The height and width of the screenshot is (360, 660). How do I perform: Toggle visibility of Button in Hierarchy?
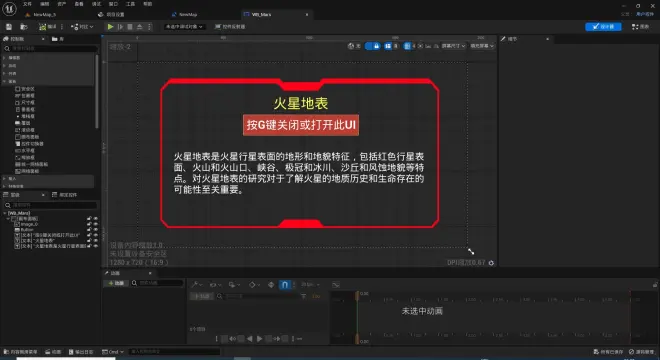(x=96, y=229)
